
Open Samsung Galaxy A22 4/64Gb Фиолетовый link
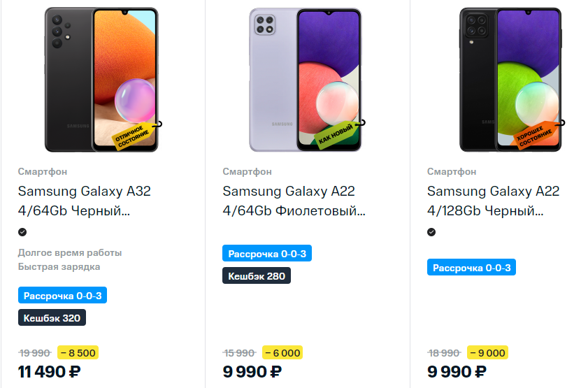(x=294, y=201)
